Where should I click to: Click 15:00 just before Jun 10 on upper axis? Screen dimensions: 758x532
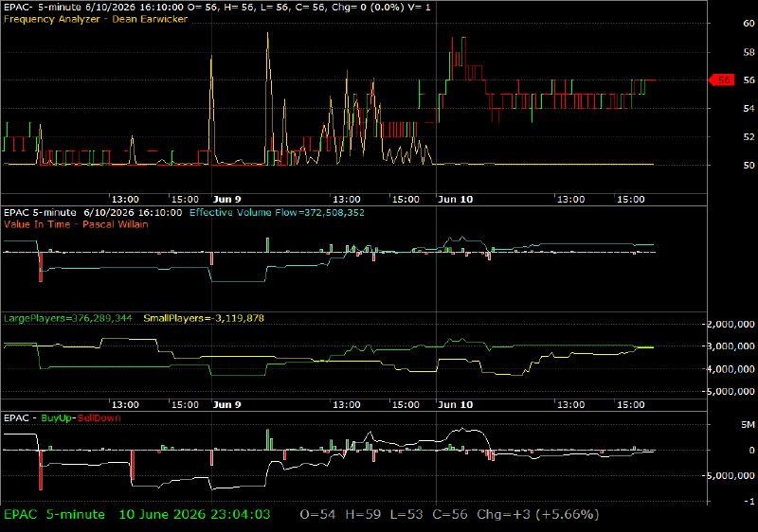[406, 200]
